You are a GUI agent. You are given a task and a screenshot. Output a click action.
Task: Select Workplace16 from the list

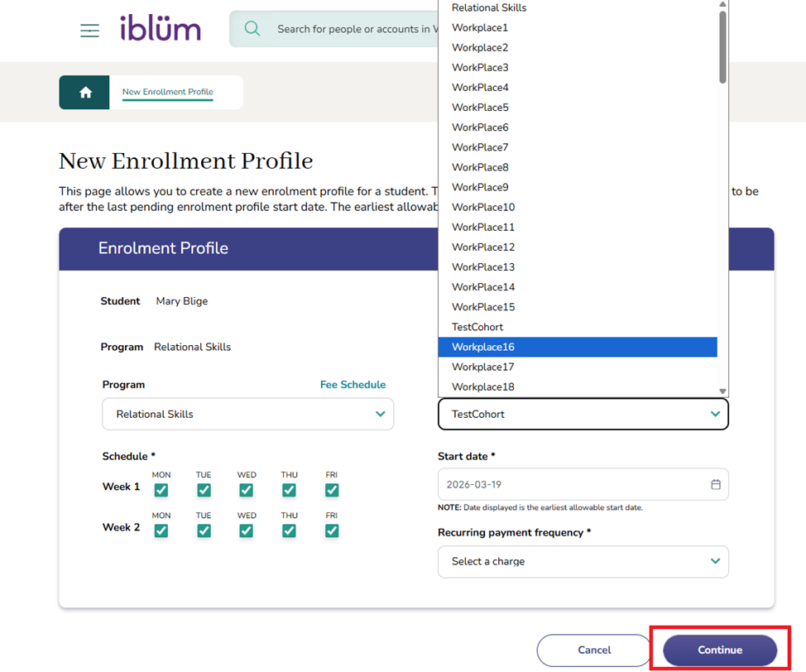pos(577,347)
